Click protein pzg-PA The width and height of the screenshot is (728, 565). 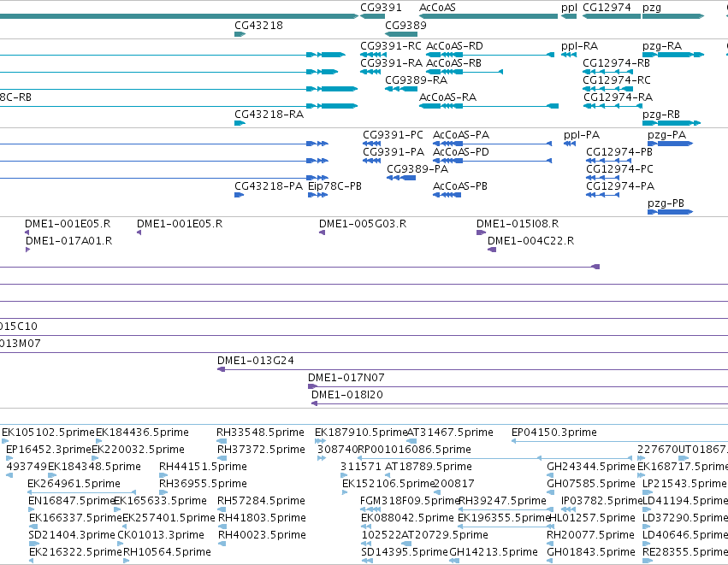[x=671, y=144]
